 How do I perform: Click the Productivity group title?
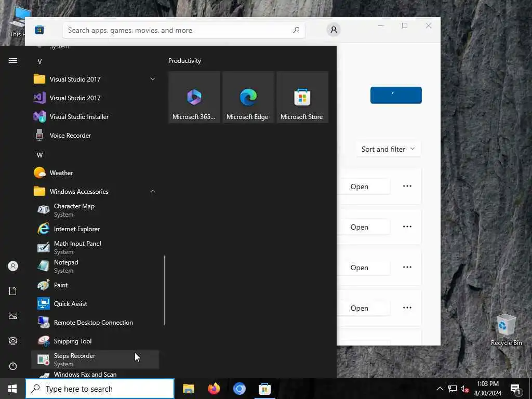click(184, 61)
